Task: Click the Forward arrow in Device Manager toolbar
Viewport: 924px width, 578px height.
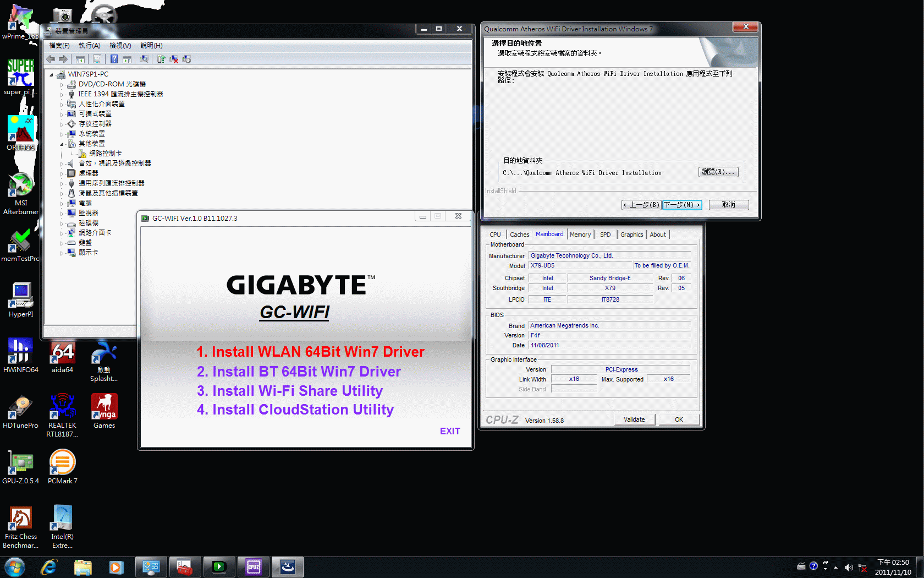Action: pos(63,59)
